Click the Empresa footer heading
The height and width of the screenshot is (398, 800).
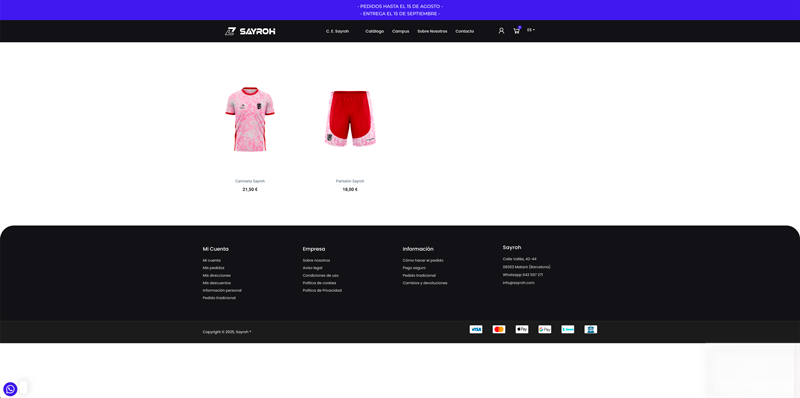pyautogui.click(x=314, y=249)
